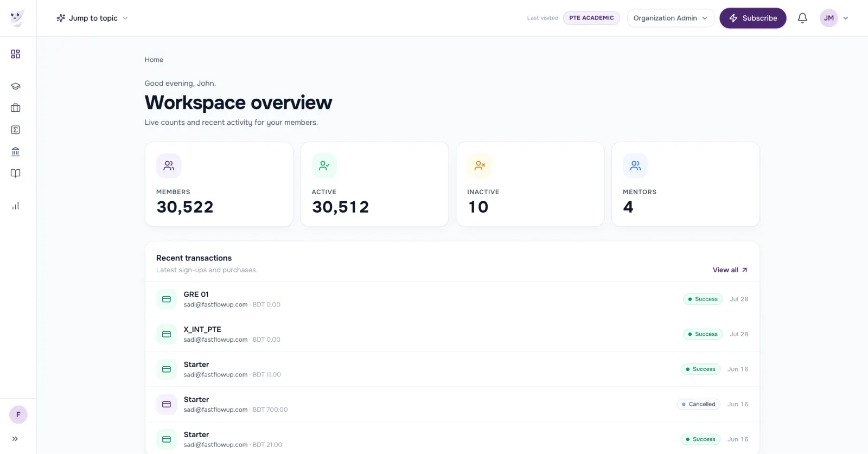
Task: Click the BDT 700.00 amount text
Action: tap(270, 410)
